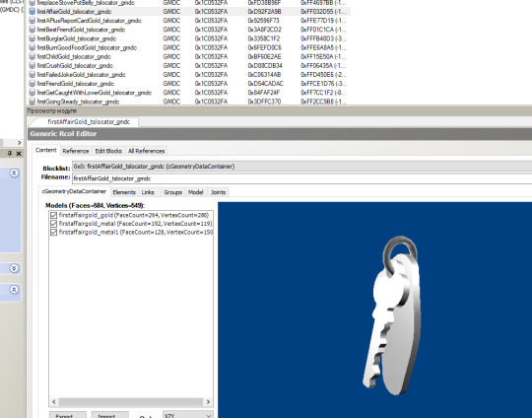Click the firstBestFriendGold_tslocator_gmdc resource icon
Image resolution: width=532 pixels, height=418 pixels.
[x=33, y=30]
